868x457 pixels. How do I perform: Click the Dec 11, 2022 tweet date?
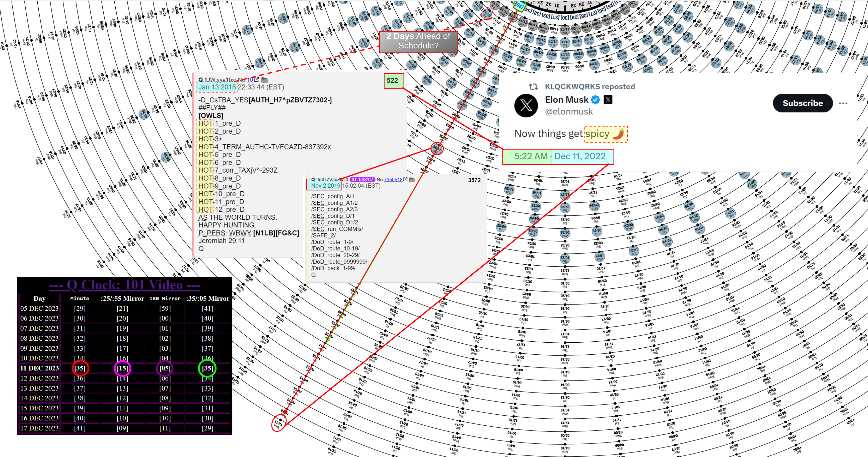580,156
